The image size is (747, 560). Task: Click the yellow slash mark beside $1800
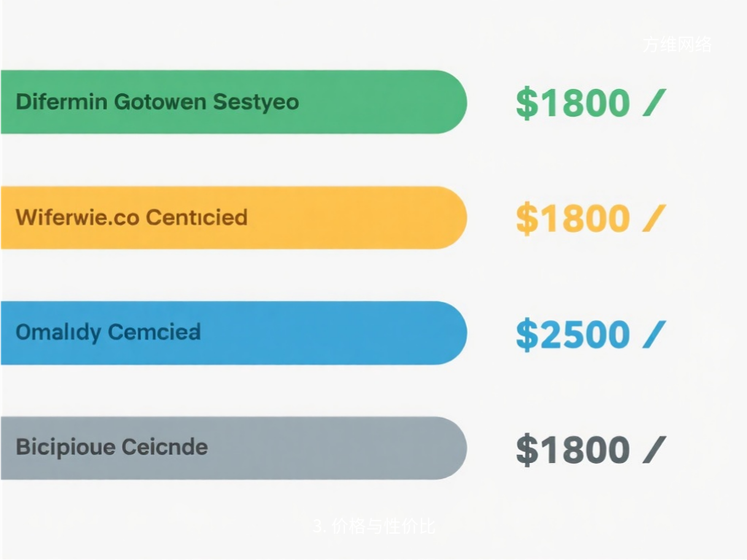point(654,218)
